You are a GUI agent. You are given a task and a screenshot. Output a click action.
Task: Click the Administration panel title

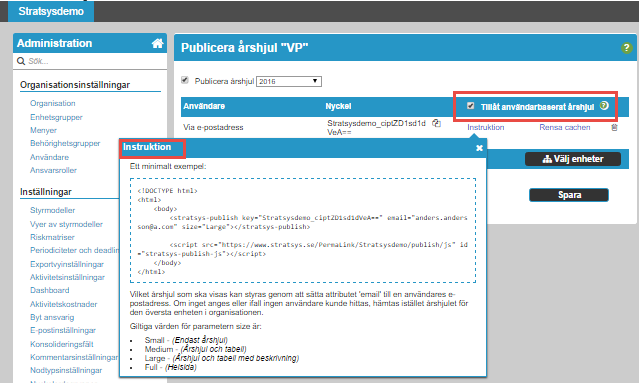pos(55,43)
